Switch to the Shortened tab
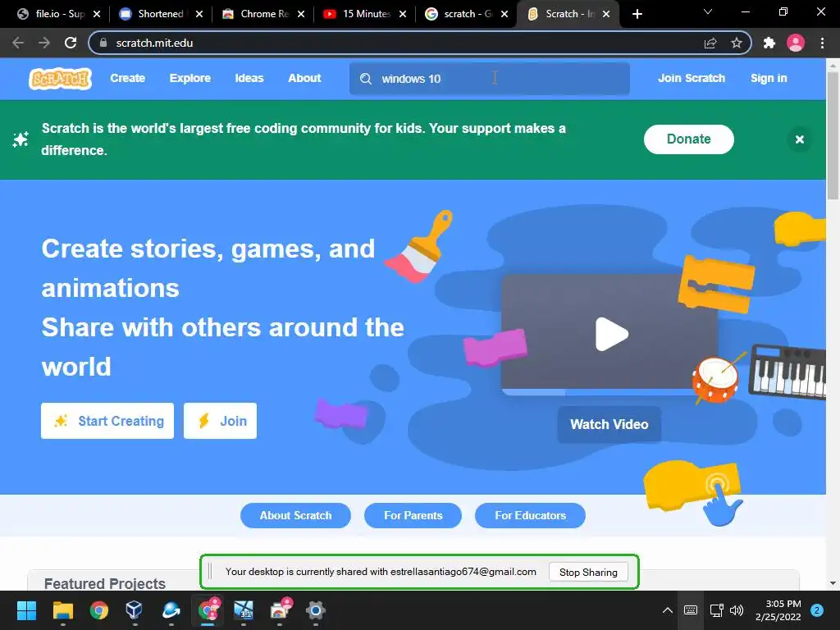This screenshot has height=630, width=840. (x=161, y=14)
